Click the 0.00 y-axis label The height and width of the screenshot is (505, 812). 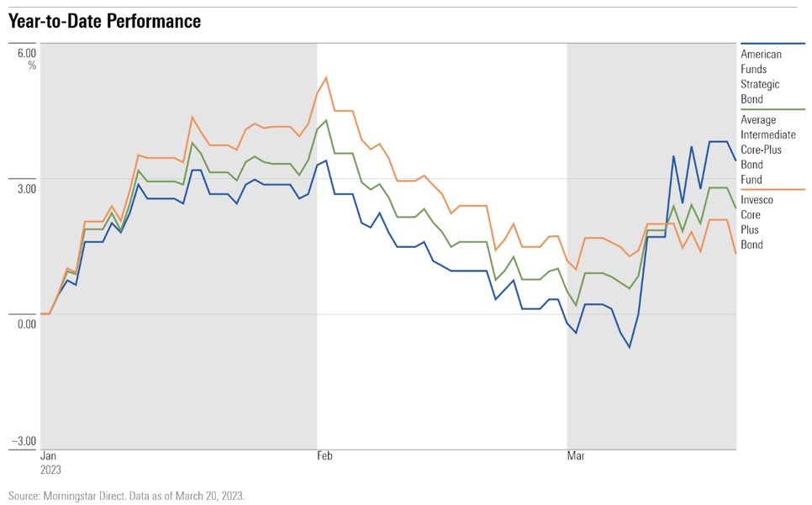point(25,324)
